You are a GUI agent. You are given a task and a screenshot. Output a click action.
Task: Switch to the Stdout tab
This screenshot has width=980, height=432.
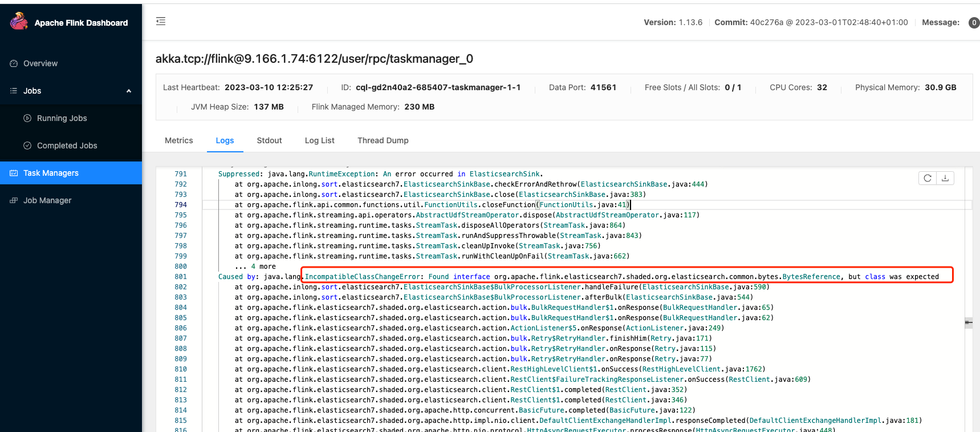click(269, 140)
